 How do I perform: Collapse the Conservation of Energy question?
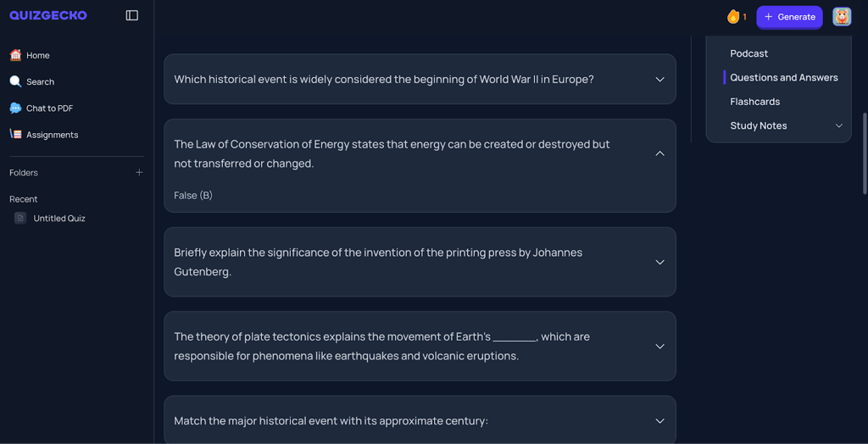point(659,153)
